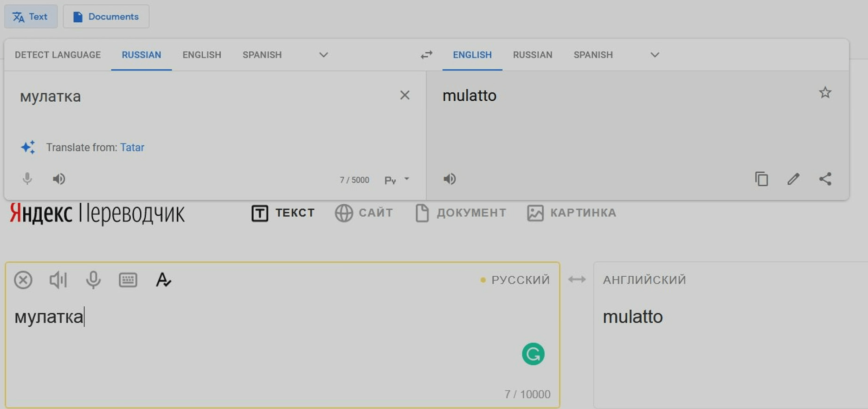Viewport: 868px width, 409px height.
Task: Change Yandex target language Английский
Action: 644,280
